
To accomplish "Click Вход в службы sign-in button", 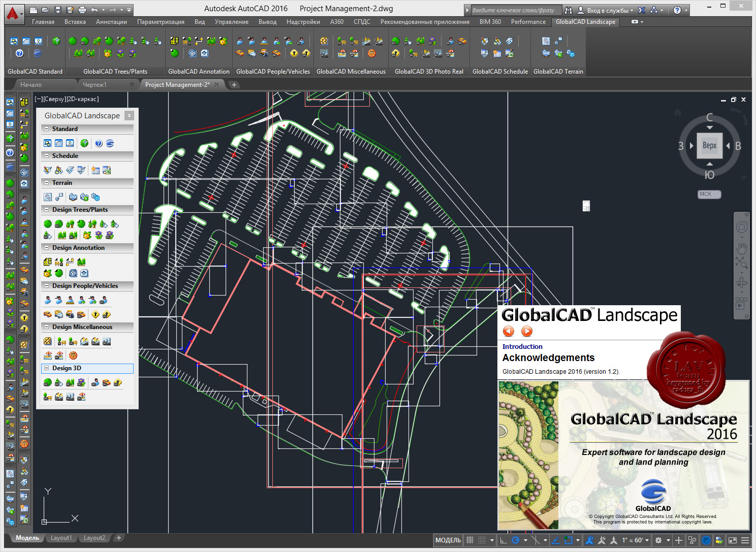I will [606, 10].
